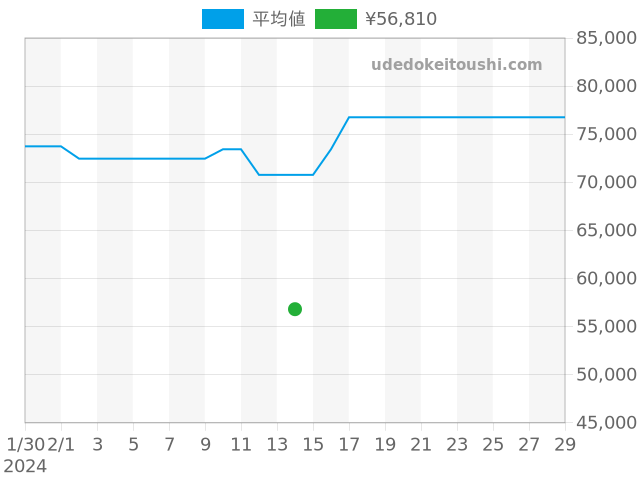640x480 pixels.
Task: Click the 65,000 y-axis label
Action: (606, 230)
